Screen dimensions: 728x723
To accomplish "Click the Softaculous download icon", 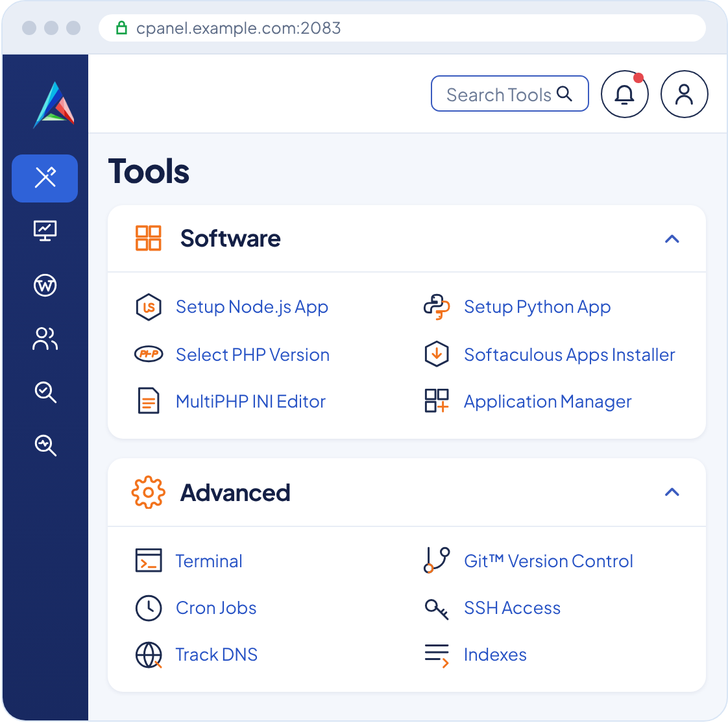I will tap(437, 354).
